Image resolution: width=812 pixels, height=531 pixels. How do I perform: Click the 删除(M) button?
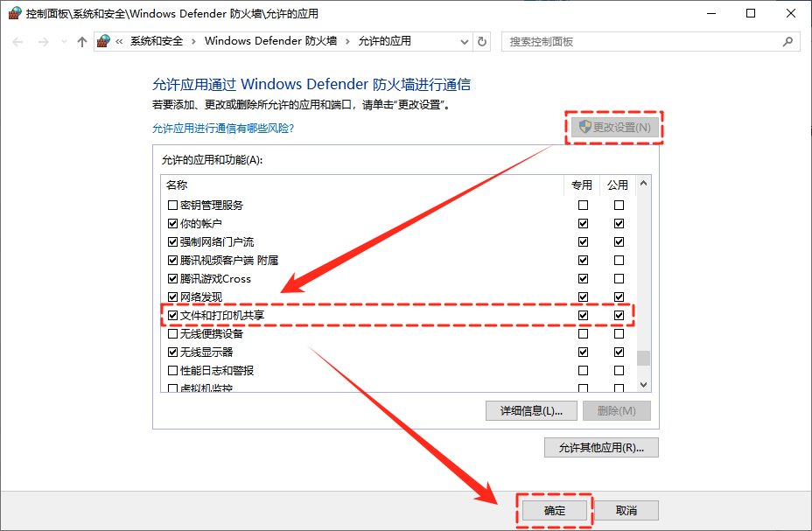point(616,411)
